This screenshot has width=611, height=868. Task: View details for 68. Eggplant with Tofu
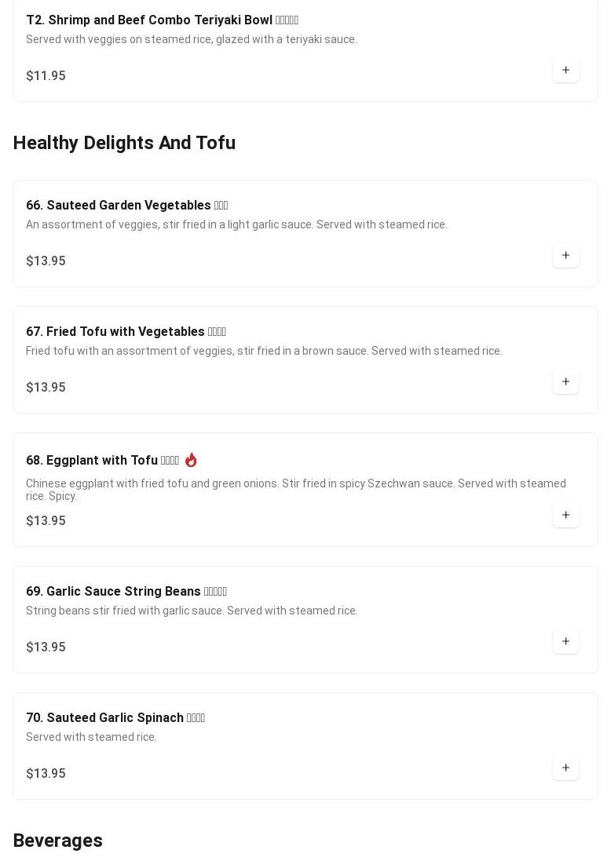pyautogui.click(x=92, y=460)
